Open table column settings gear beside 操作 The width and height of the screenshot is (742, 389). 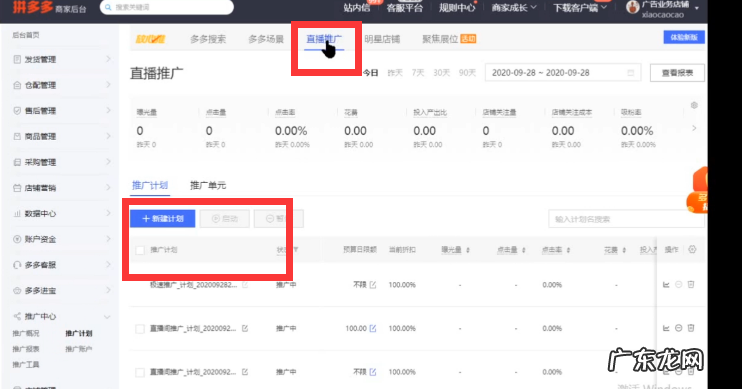[692, 249]
